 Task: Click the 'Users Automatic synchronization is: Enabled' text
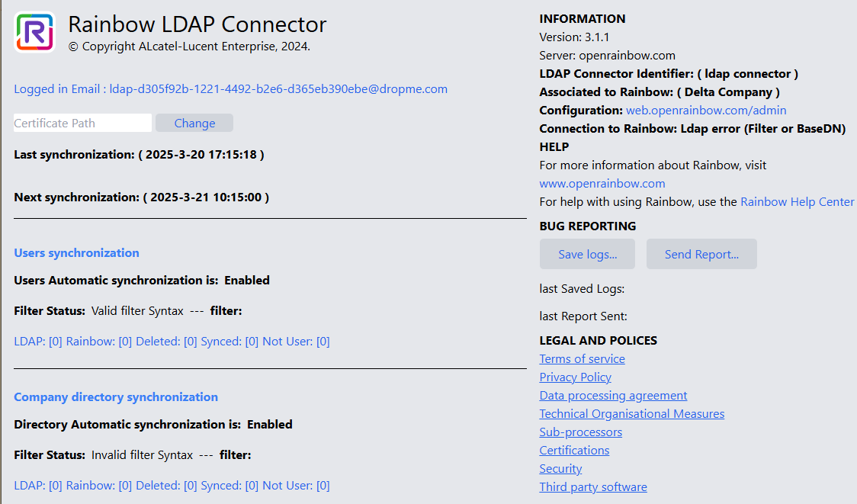(142, 281)
